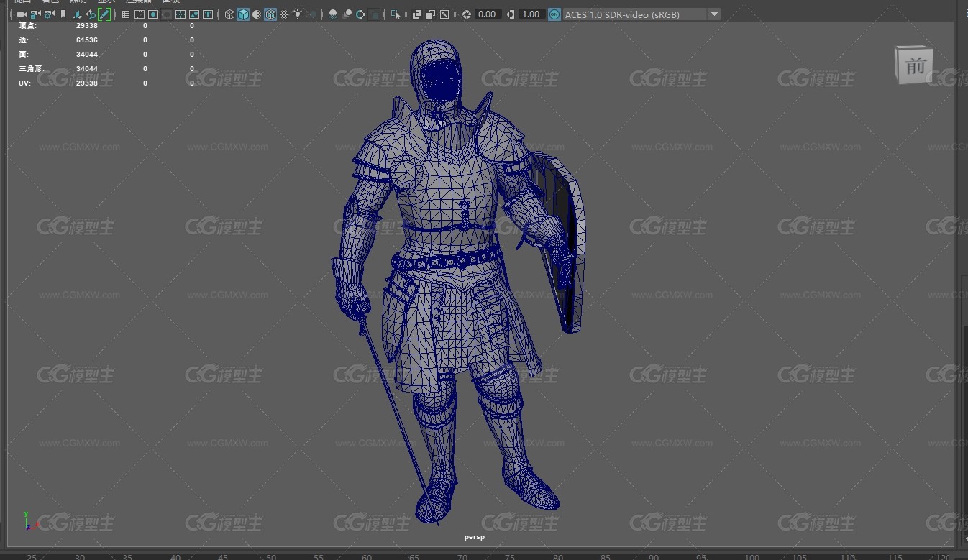Toggle the Film Gate overlay
Image resolution: width=968 pixels, height=560 pixels.
140,14
